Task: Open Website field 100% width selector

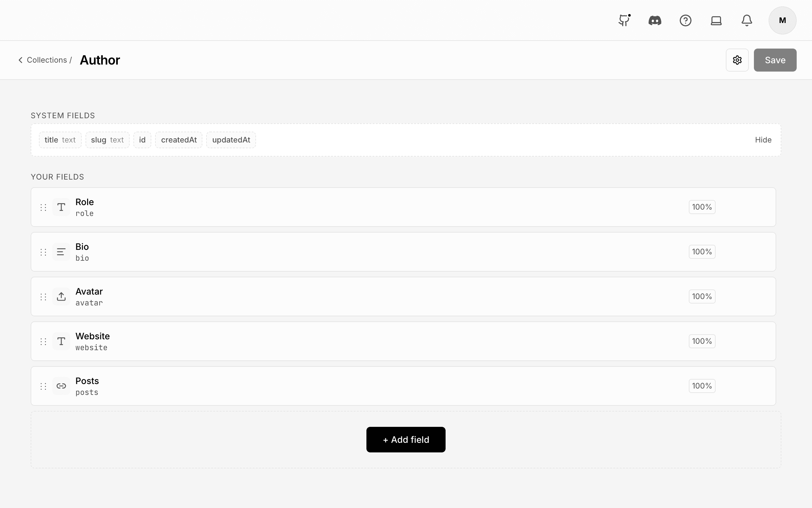Action: pyautogui.click(x=702, y=341)
